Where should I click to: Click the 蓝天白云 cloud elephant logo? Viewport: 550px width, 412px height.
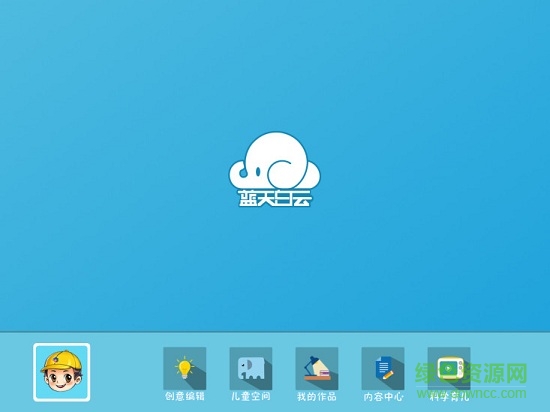point(275,169)
